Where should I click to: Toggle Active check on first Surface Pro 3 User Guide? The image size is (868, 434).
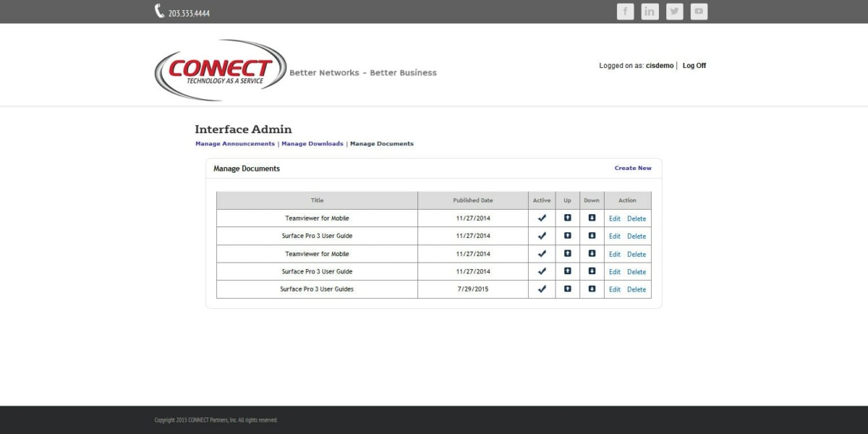click(542, 236)
